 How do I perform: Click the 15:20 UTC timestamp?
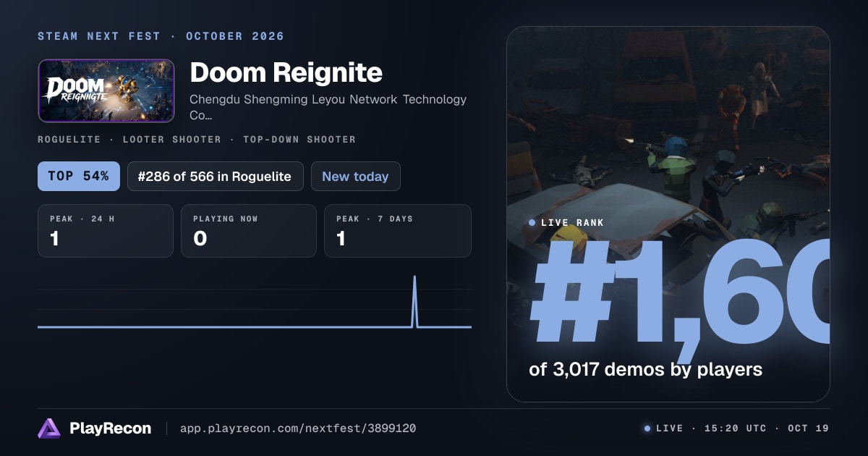click(x=736, y=428)
